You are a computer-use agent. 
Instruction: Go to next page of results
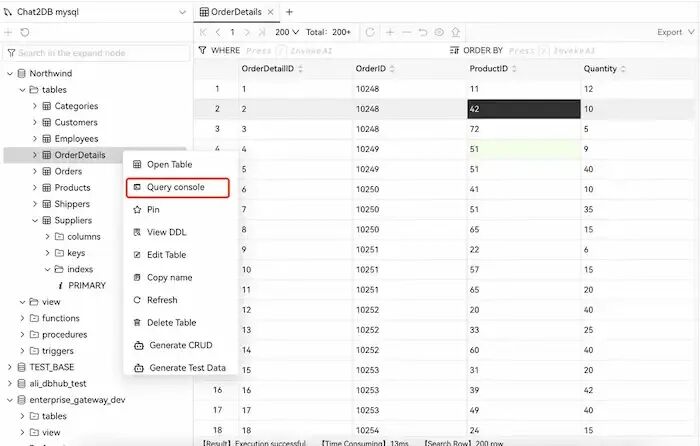(247, 32)
